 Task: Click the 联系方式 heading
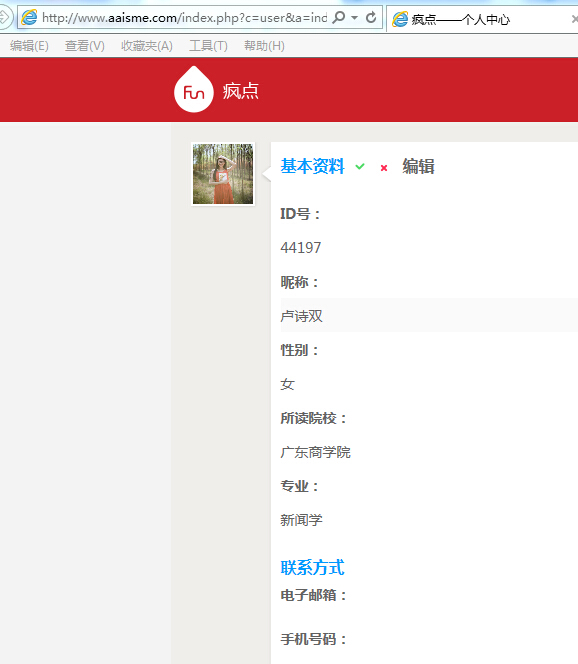pyautogui.click(x=313, y=568)
